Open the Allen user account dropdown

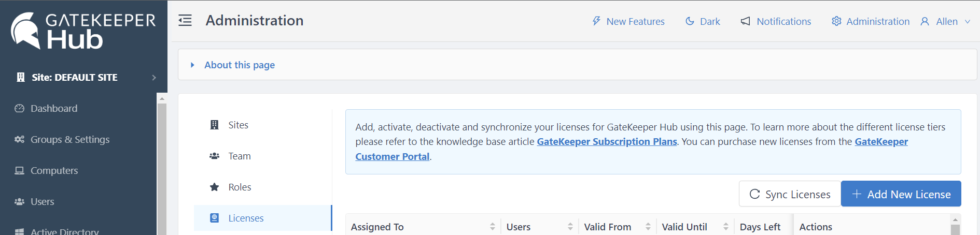tap(946, 21)
